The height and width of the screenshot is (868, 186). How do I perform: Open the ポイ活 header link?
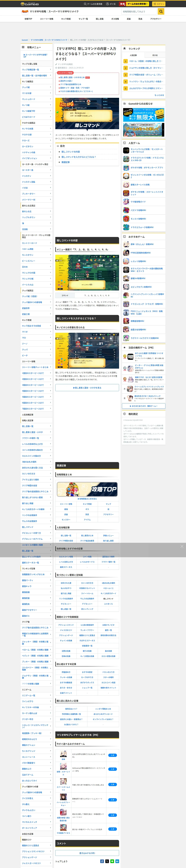point(111,4)
